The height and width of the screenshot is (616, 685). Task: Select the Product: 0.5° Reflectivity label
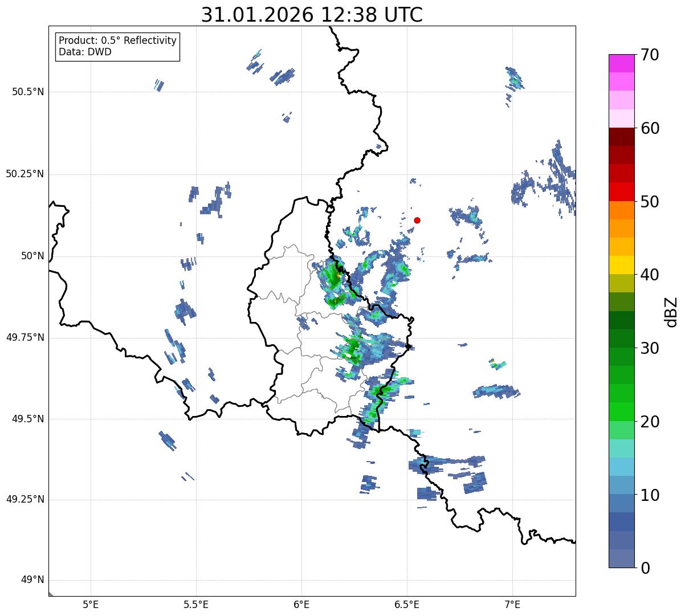[117, 41]
